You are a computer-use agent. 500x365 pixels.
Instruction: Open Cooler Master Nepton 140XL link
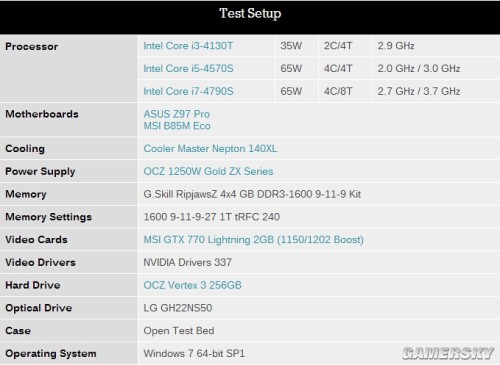click(210, 149)
